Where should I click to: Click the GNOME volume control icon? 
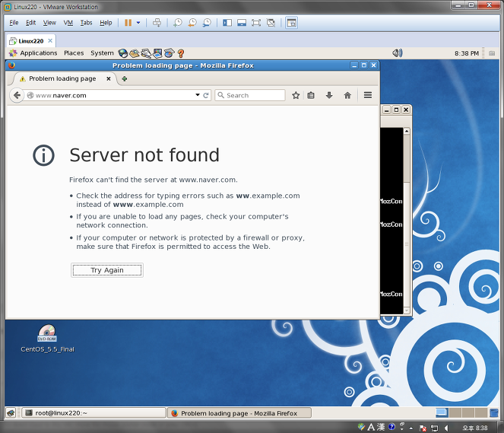coord(398,53)
